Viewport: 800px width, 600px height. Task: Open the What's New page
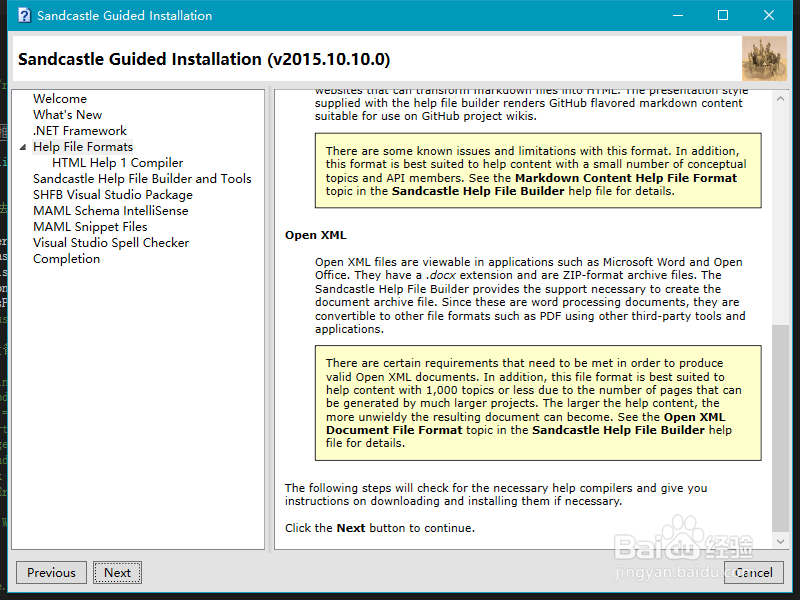[x=67, y=115]
